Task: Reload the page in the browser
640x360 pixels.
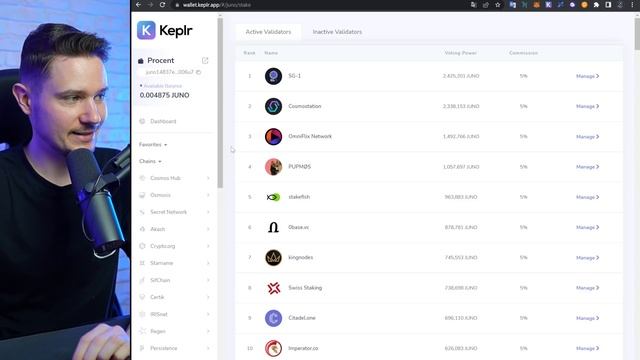Action: coord(162,5)
